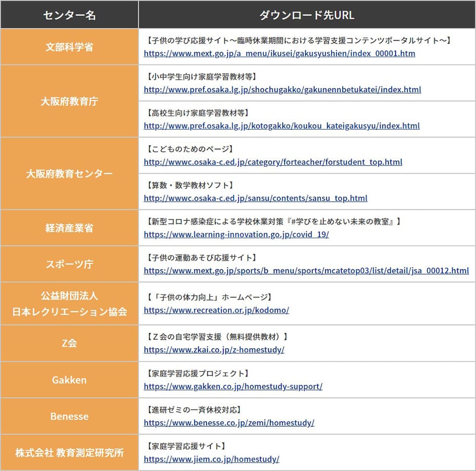Open the jiem.co.jp homestudy link
The height and width of the screenshot is (471, 476).
[x=212, y=459]
